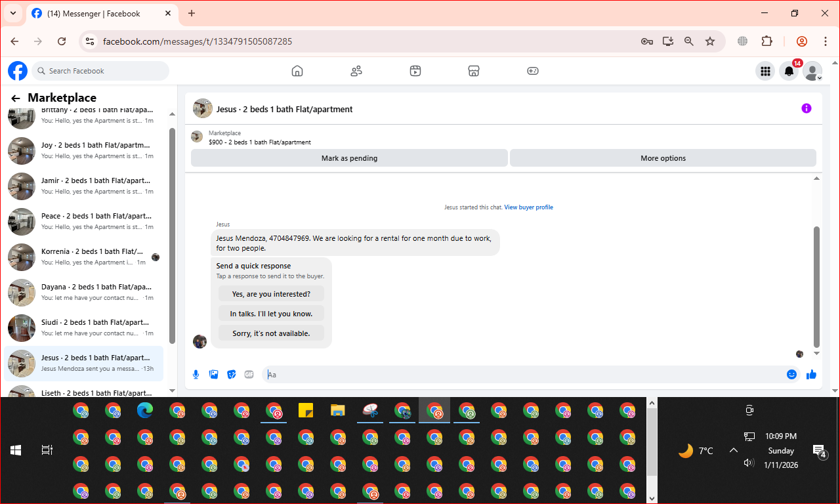Viewport: 840px width, 504px height.
Task: Open the weather widget showing 7°C
Action: point(696,451)
